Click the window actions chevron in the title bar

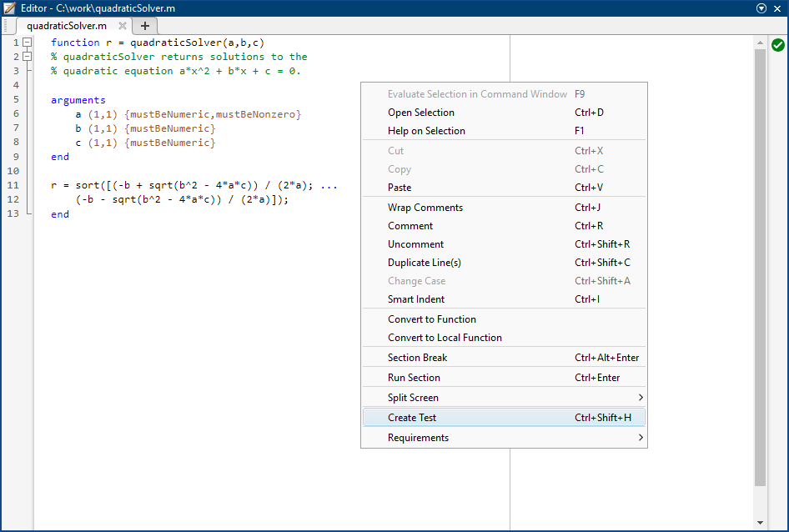pos(760,8)
